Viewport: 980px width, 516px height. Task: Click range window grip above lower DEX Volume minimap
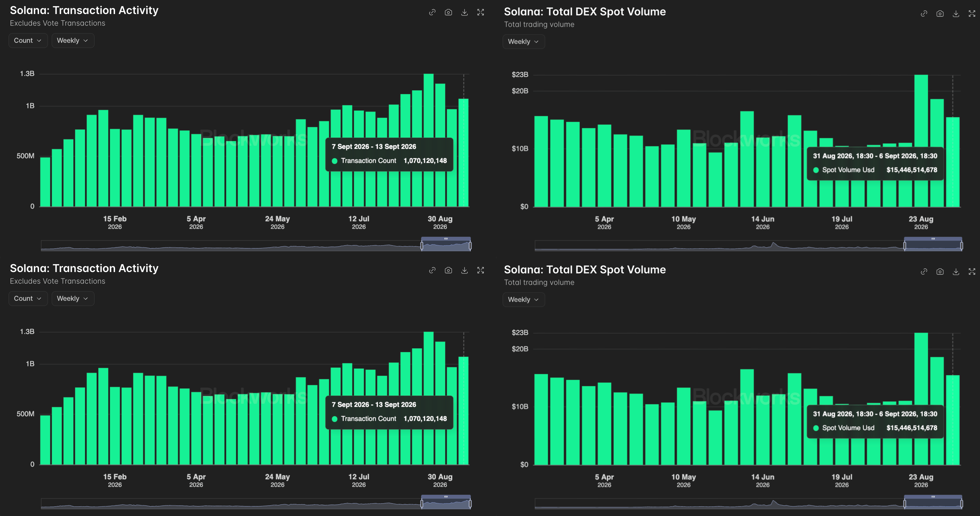coord(933,496)
